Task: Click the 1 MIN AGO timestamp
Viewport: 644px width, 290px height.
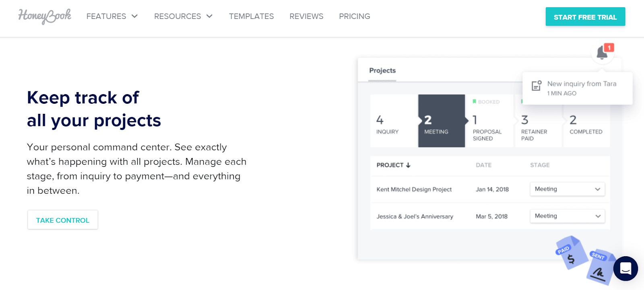Action: tap(562, 93)
